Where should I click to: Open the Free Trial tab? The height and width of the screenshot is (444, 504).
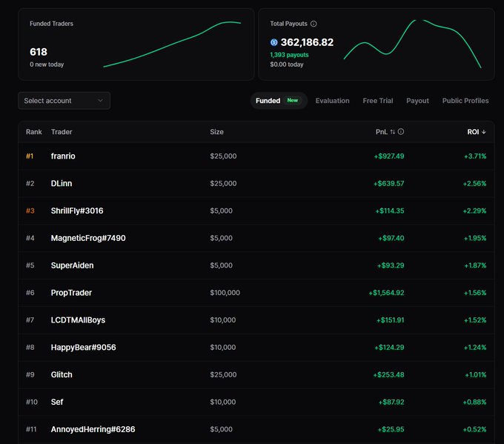pos(378,101)
